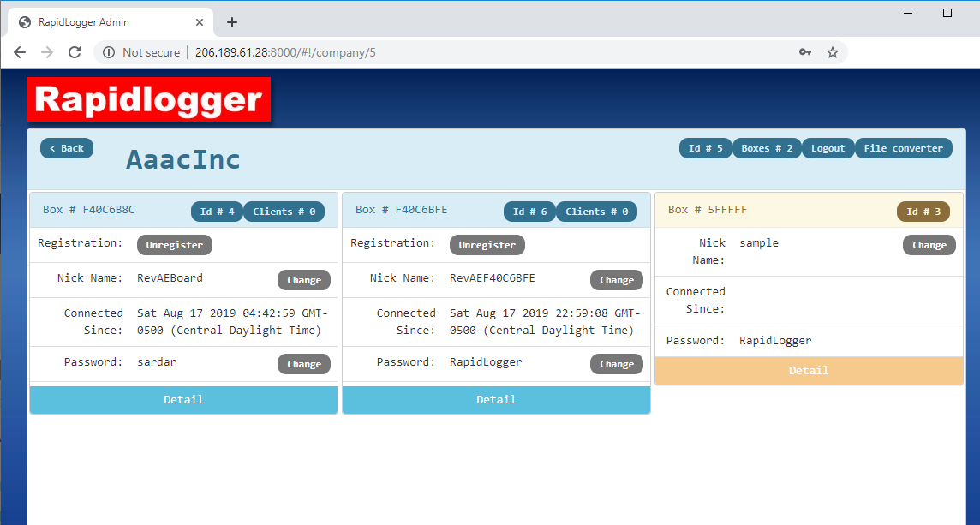This screenshot has width=980, height=525.
Task: Unregister box F40C6BFE
Action: point(487,245)
